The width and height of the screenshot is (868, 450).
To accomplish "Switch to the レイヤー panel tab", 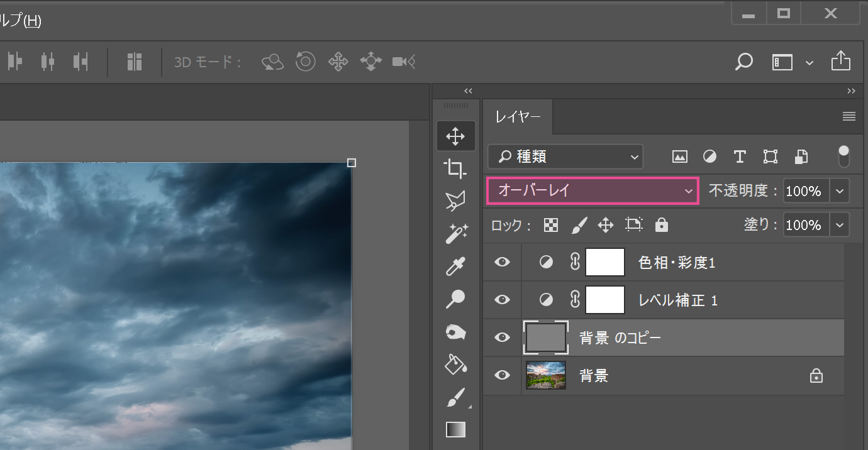I will (x=518, y=117).
